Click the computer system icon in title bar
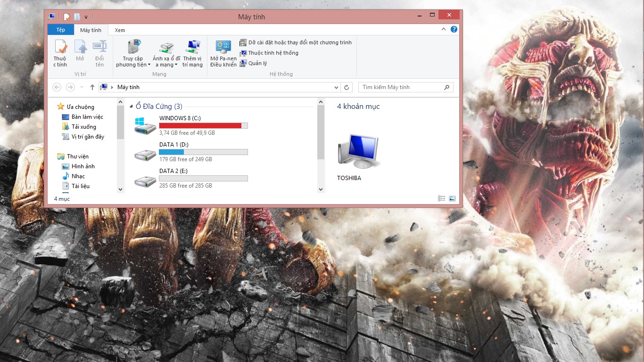644x362 pixels. 51,16
